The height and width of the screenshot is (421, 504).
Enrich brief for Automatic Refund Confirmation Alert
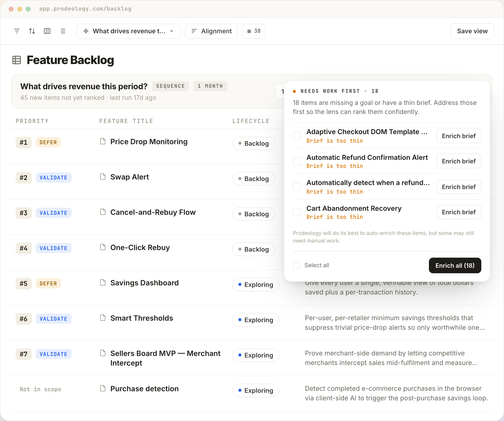point(459,161)
